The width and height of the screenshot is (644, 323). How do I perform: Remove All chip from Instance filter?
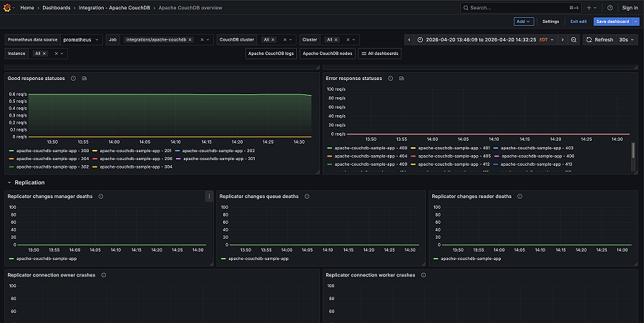click(x=44, y=54)
